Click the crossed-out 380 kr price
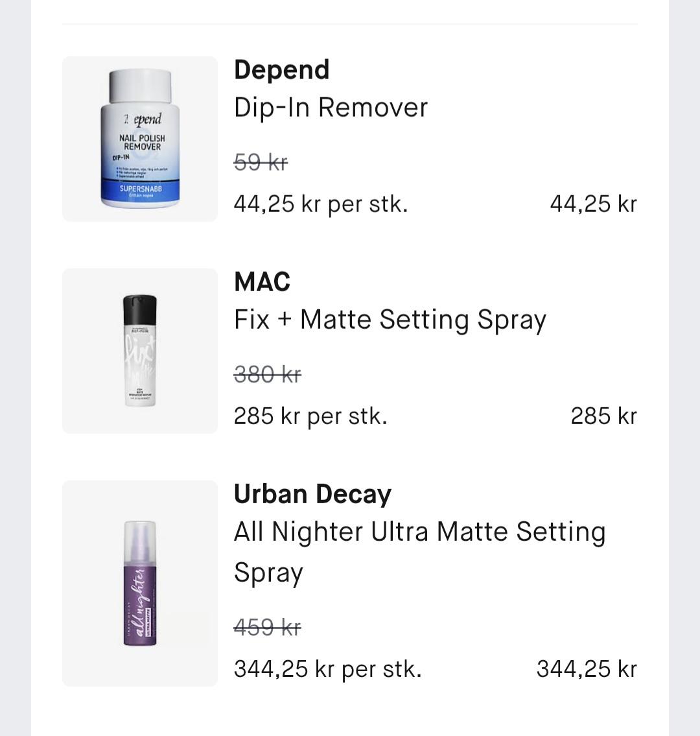 click(268, 374)
